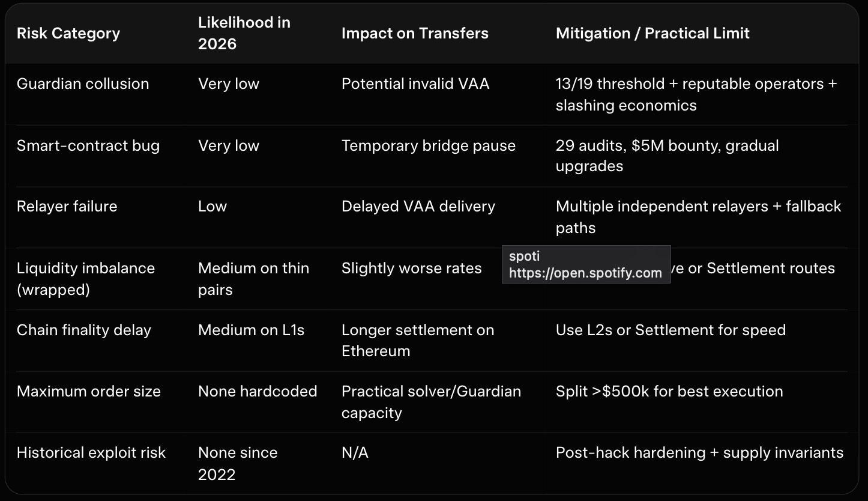Click the open.spotify.com URL in the tooltip
868x501 pixels.
click(585, 273)
